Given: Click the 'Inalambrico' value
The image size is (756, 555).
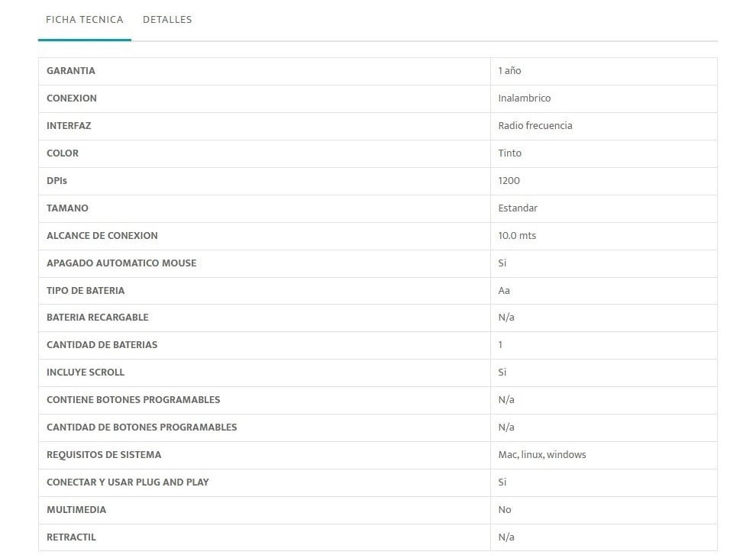Looking at the screenshot, I should click(524, 98).
